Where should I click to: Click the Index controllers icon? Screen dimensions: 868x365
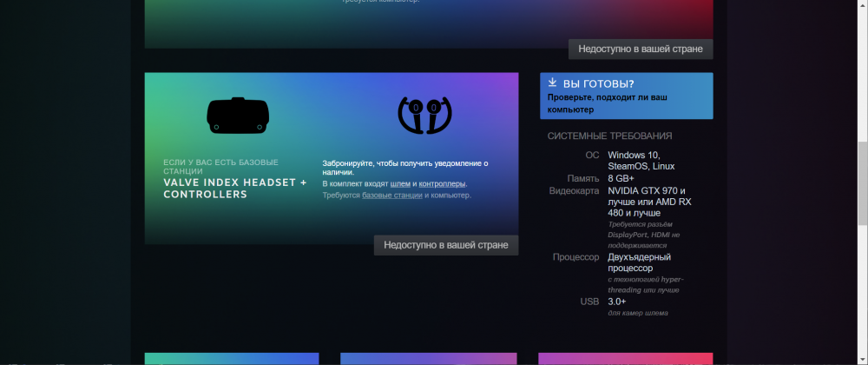tap(425, 116)
